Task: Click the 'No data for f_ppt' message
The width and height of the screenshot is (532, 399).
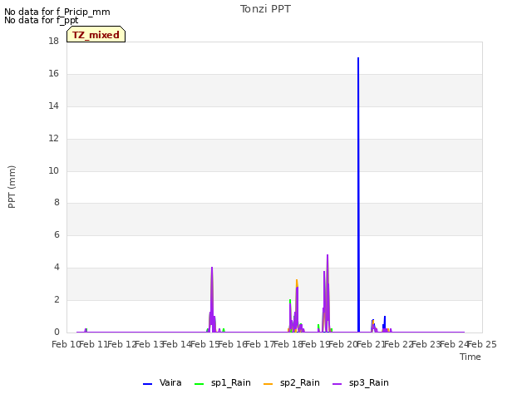Action: point(41,20)
